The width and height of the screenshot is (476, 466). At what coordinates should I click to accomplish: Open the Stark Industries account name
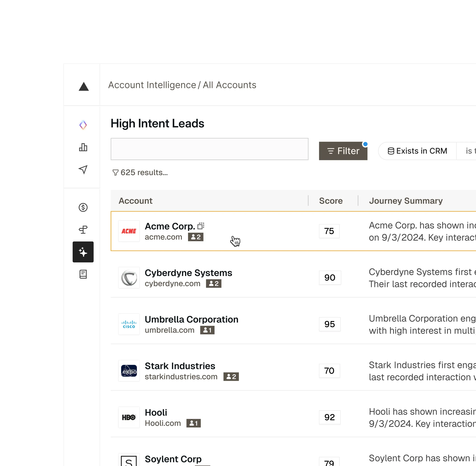click(x=180, y=366)
